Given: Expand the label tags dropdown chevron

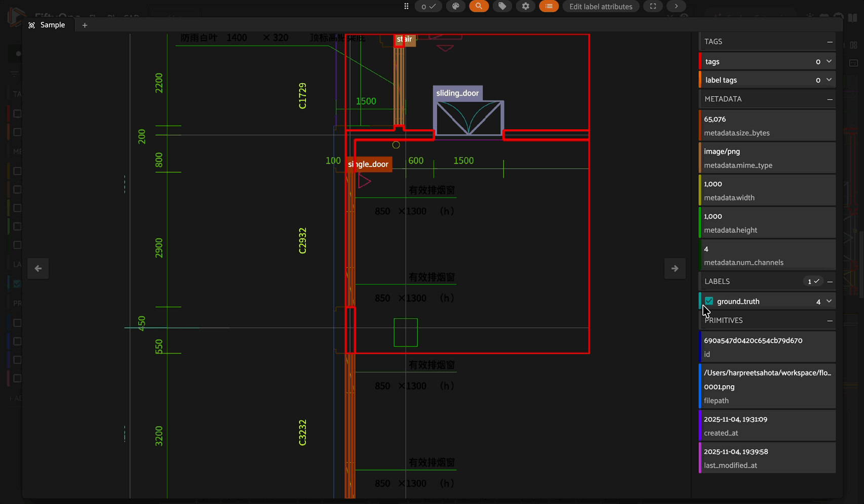Looking at the screenshot, I should click(x=829, y=79).
